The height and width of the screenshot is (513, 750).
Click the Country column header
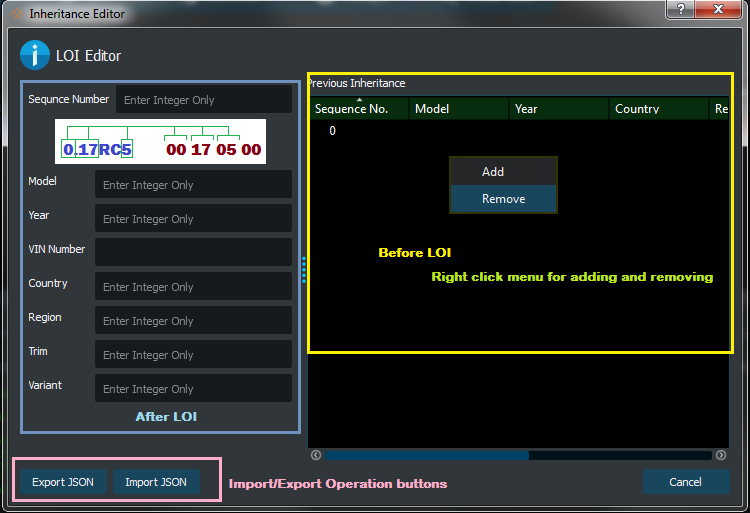(x=659, y=109)
